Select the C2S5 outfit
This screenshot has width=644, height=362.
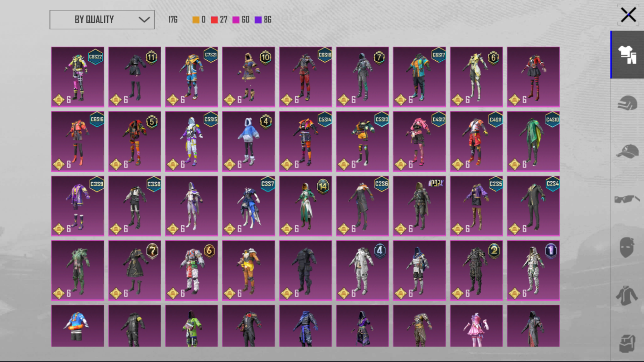coord(476,206)
